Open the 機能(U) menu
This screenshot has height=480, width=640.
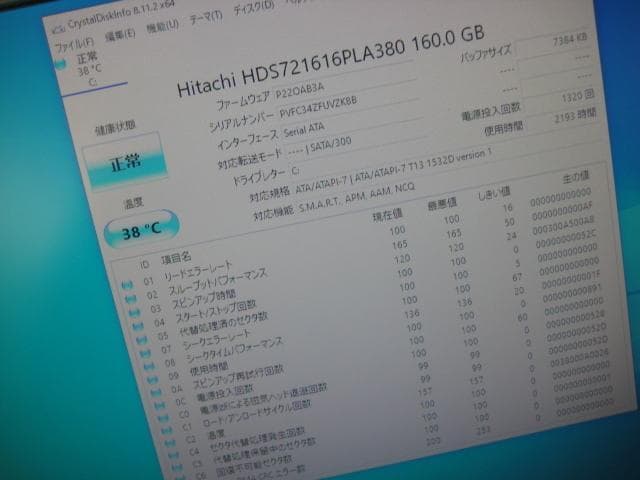pyautogui.click(x=162, y=27)
